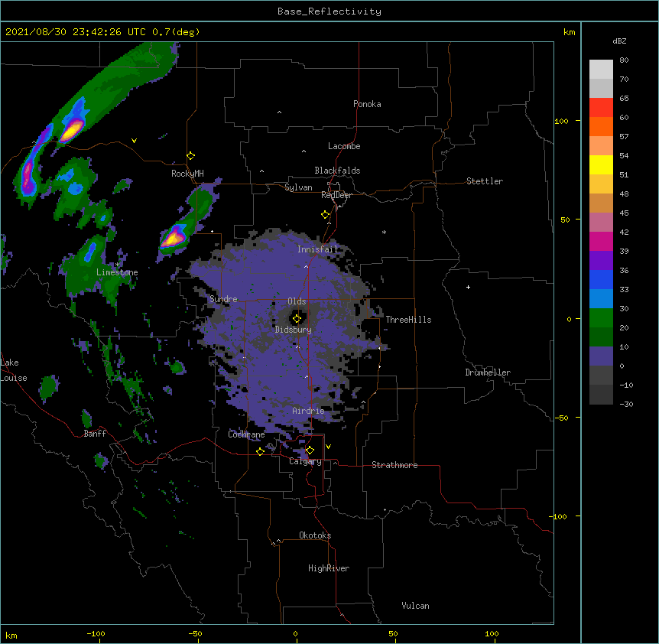Select the -30 value in the dBZ legend
The image size is (659, 644).
click(x=626, y=404)
